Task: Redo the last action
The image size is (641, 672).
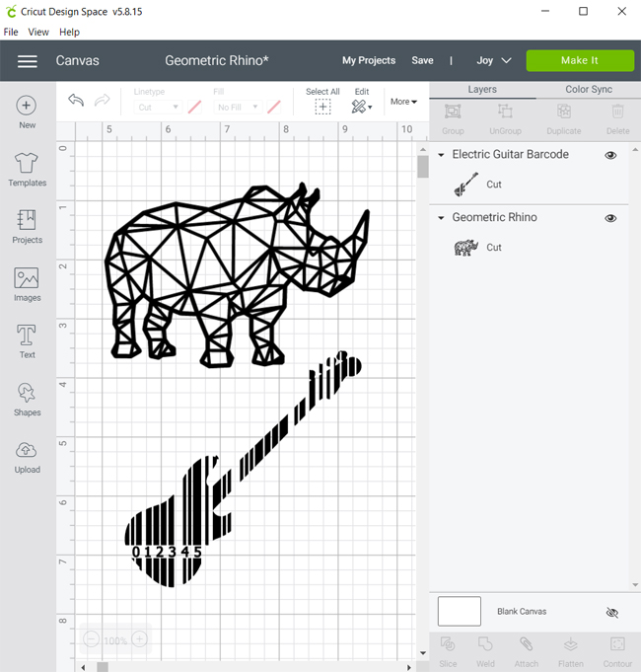Action: click(102, 101)
